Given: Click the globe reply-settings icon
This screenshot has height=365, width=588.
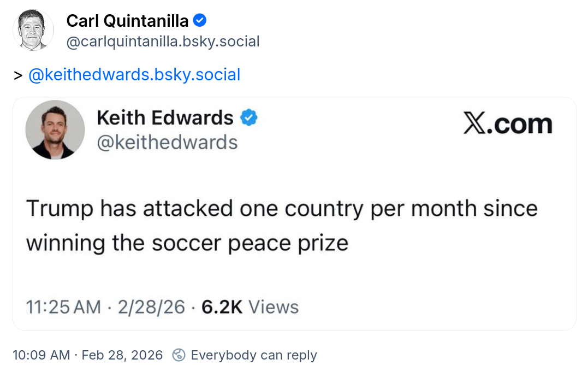Looking at the screenshot, I should point(179,355).
